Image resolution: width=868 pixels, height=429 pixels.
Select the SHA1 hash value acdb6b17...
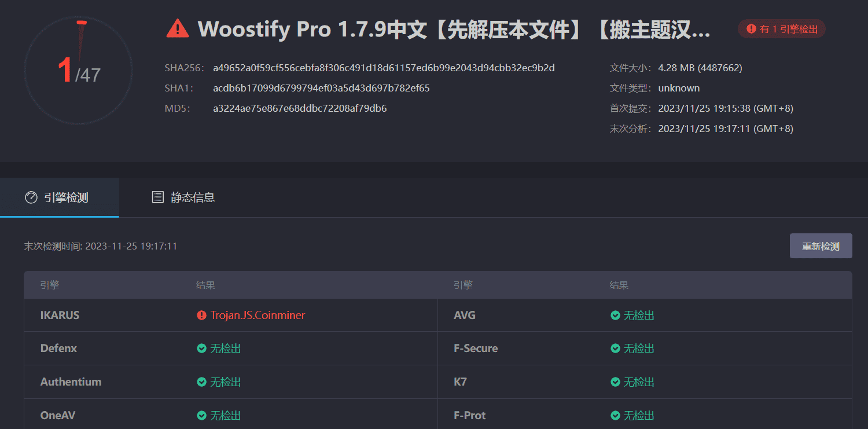point(321,88)
